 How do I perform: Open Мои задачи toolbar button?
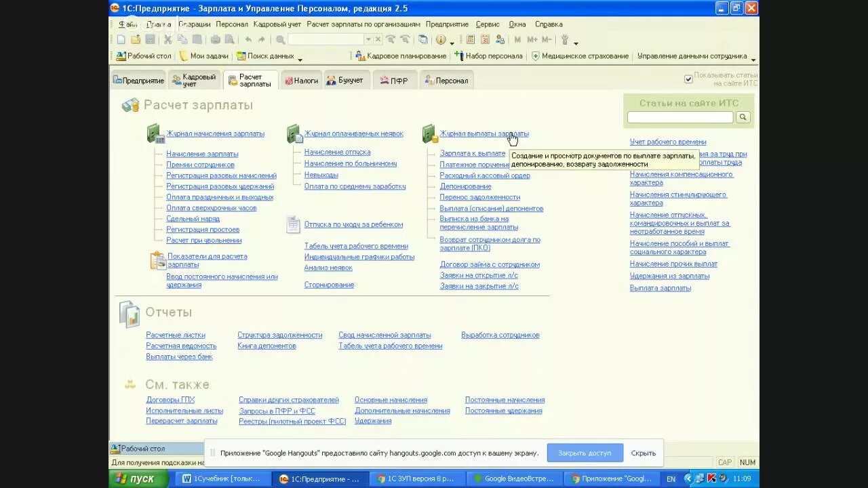coord(203,56)
